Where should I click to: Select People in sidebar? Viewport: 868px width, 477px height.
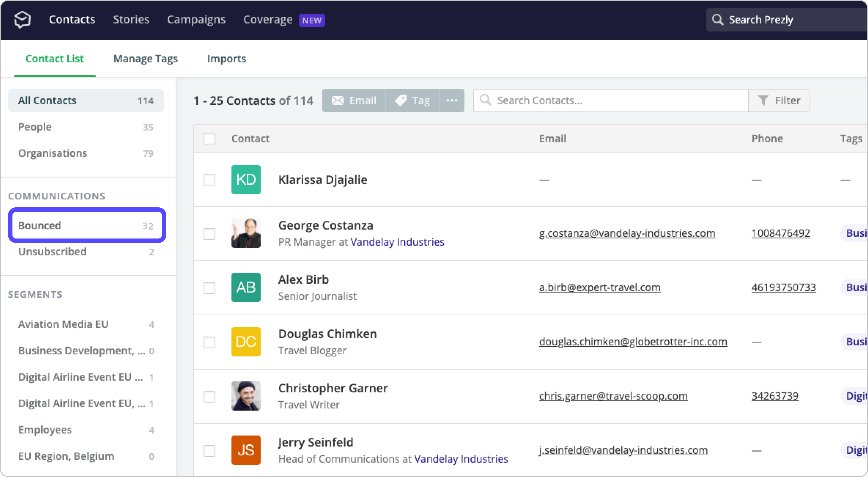(x=86, y=127)
